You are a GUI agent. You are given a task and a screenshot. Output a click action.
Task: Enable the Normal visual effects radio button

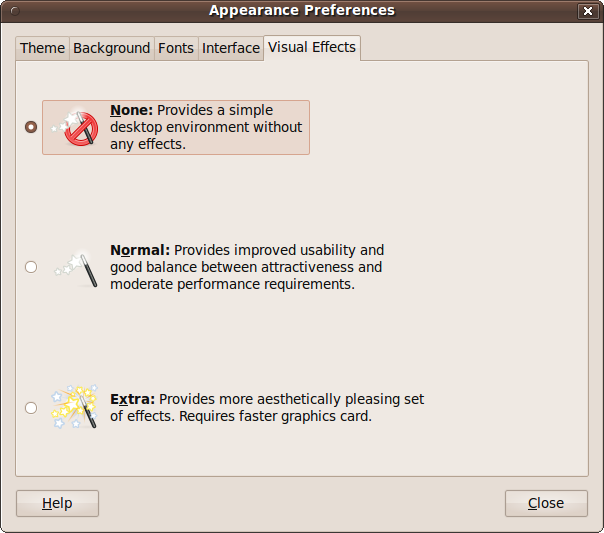pyautogui.click(x=31, y=267)
